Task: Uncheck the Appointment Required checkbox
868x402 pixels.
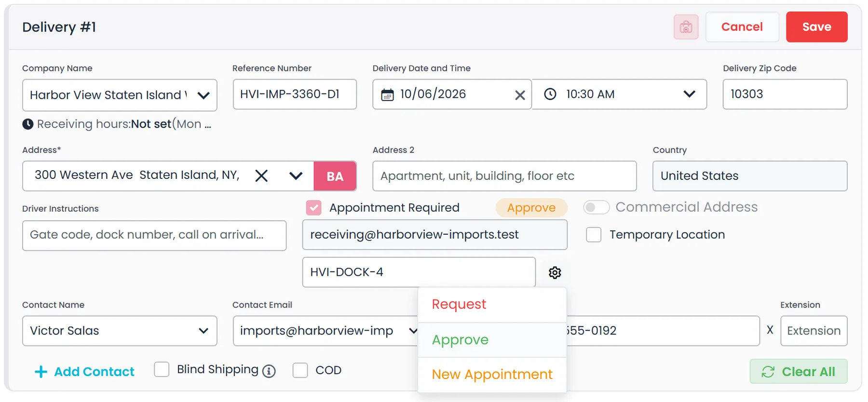Action: [x=313, y=208]
